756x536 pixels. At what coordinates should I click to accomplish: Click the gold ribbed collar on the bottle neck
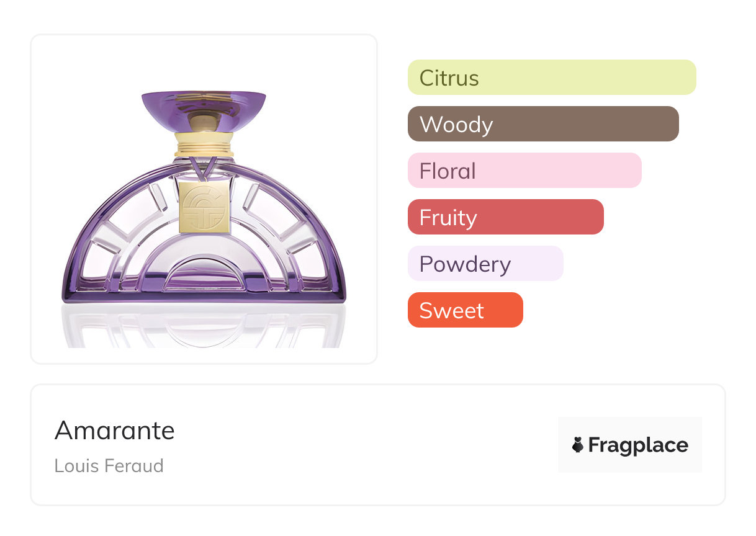coord(204,145)
